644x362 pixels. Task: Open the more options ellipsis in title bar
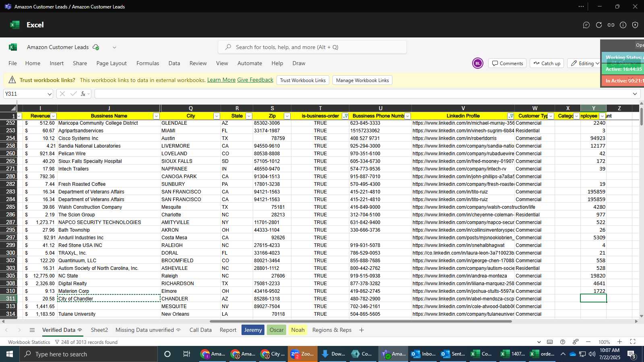click(581, 6)
